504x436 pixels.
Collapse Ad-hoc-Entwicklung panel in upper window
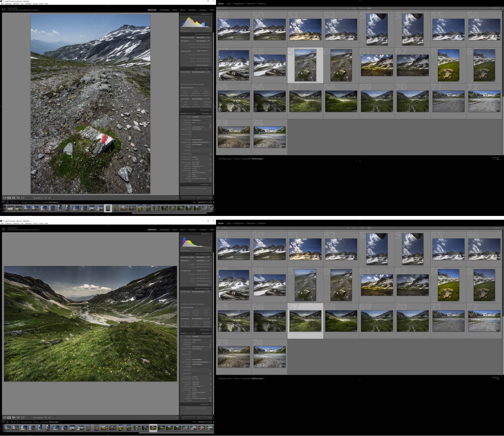click(x=203, y=34)
